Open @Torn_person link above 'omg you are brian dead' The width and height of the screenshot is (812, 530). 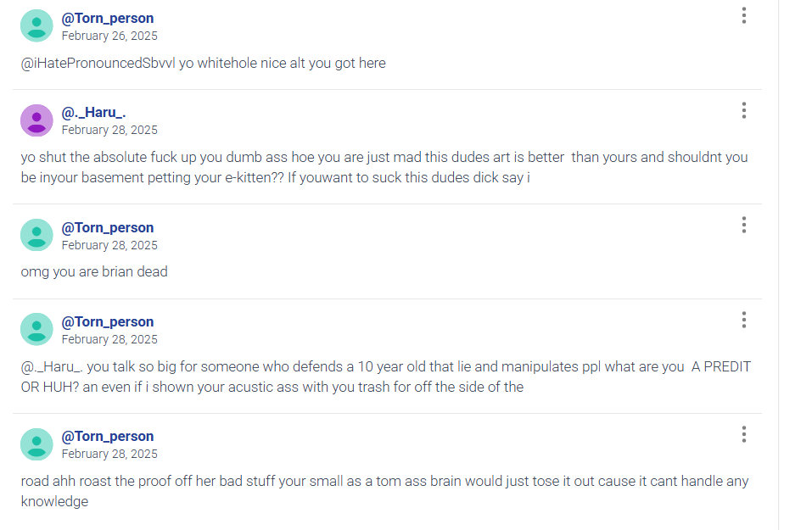108,228
